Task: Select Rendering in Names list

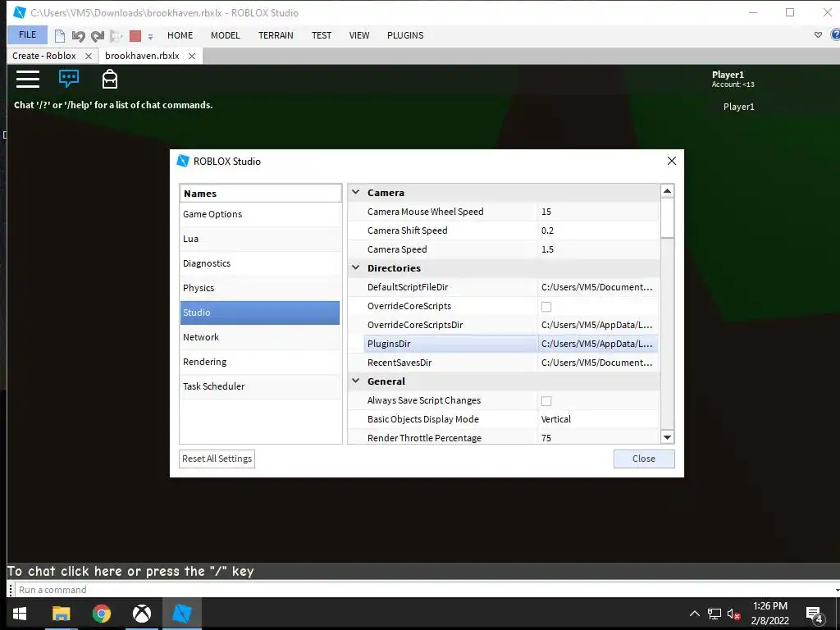Action: pos(260,362)
